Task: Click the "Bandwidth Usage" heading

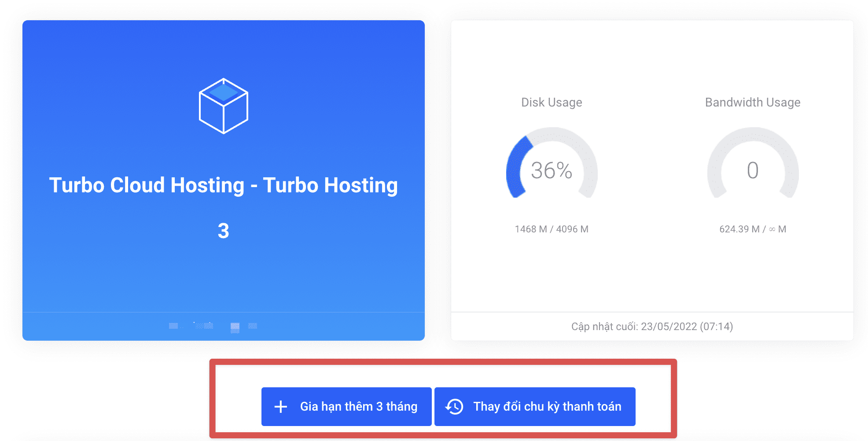Action: point(752,103)
